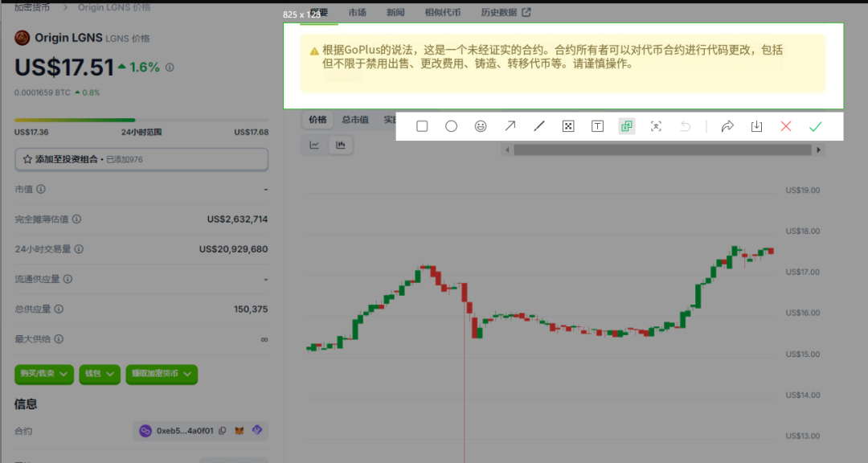The image size is (868, 463).
Task: Click the undo annotation icon
Action: click(684, 126)
